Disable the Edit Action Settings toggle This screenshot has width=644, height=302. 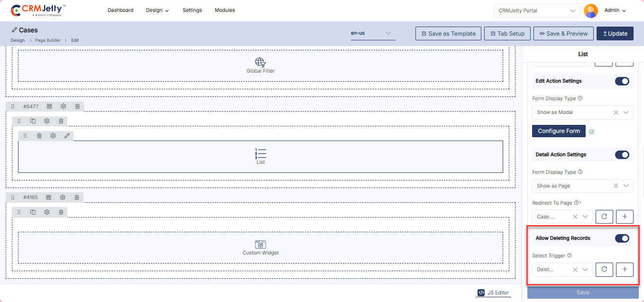622,81
